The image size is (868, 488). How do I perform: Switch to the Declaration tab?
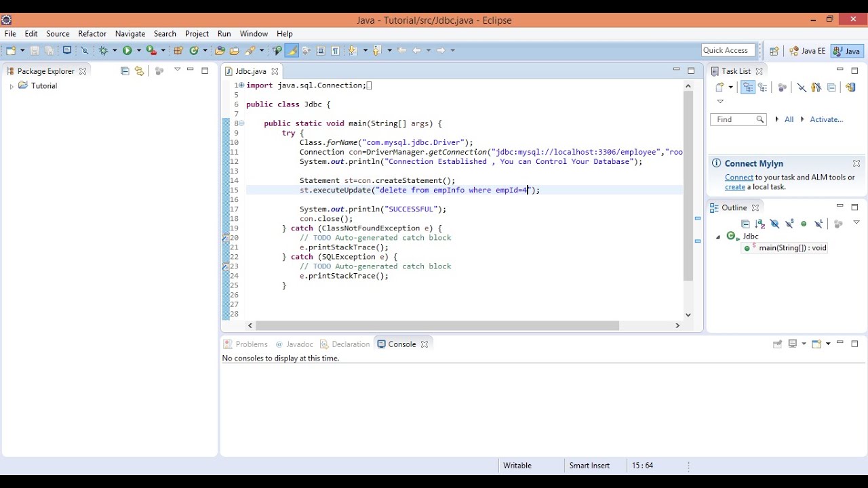coord(345,344)
